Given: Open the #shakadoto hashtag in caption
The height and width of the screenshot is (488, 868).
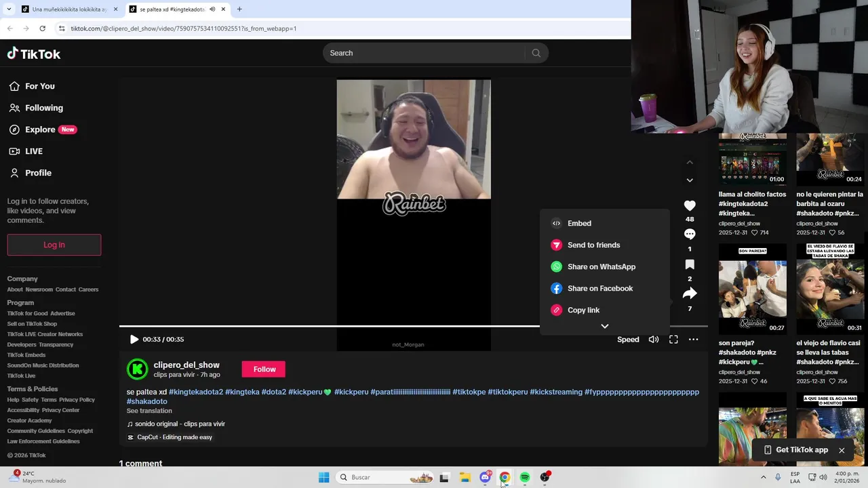Looking at the screenshot, I should (147, 401).
